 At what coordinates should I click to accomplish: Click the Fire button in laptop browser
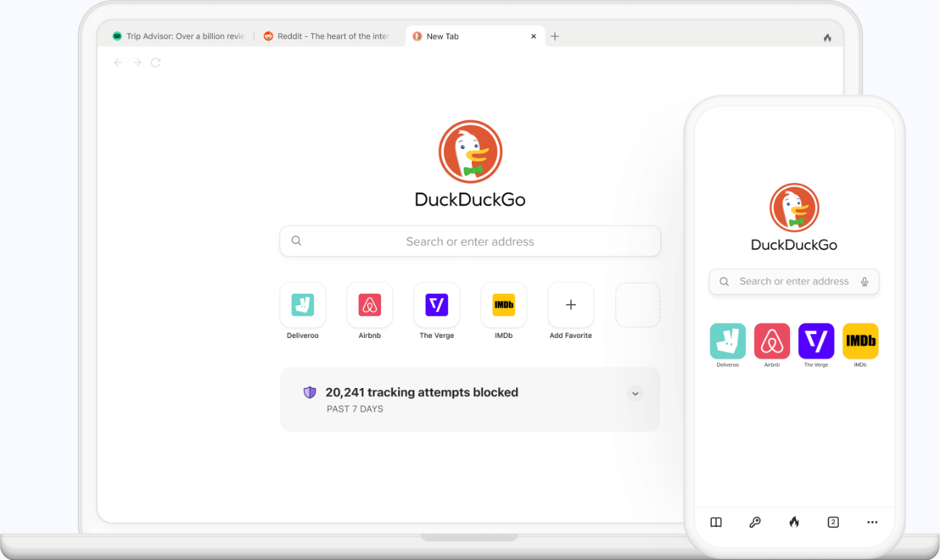(827, 38)
